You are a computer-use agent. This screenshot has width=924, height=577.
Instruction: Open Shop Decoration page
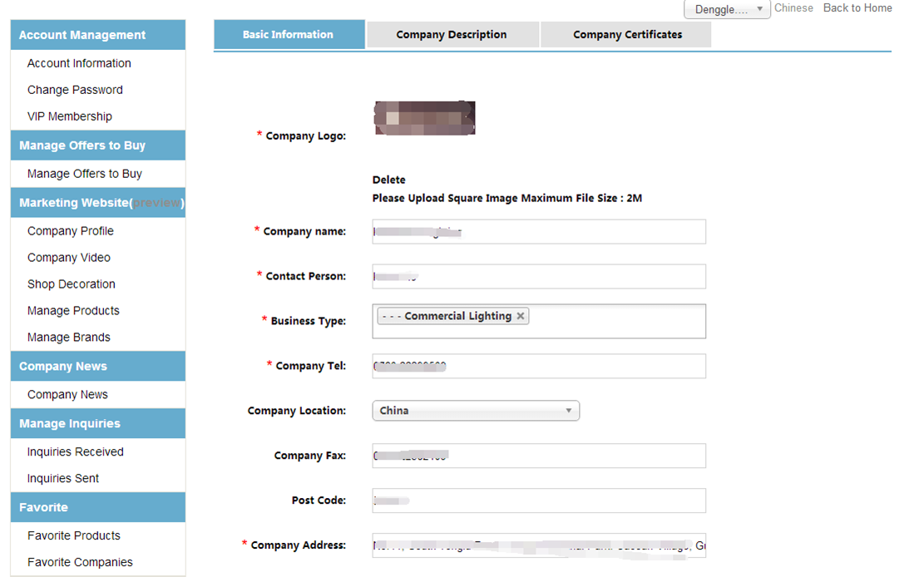(72, 284)
